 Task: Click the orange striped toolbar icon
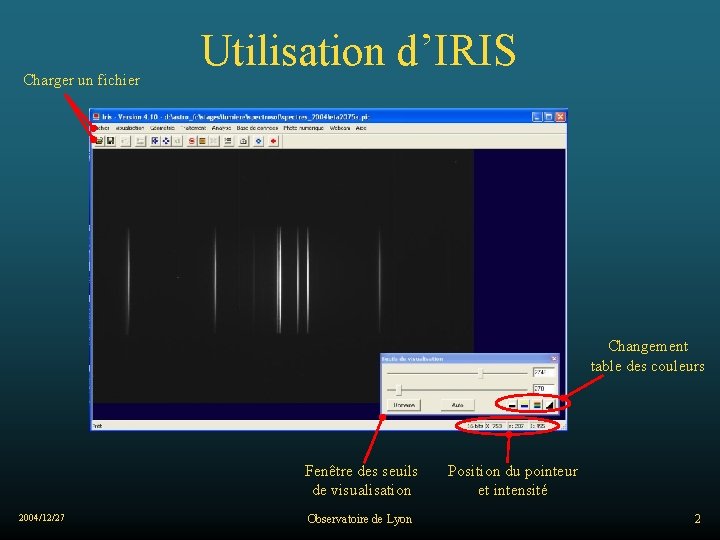(x=202, y=141)
